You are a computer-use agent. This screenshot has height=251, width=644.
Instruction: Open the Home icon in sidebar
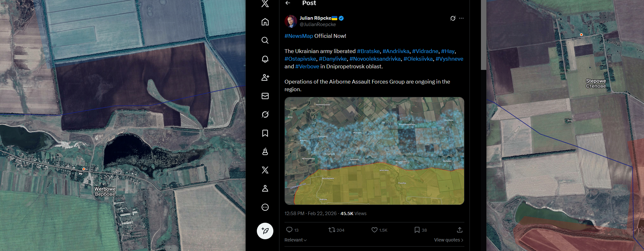pos(265,22)
